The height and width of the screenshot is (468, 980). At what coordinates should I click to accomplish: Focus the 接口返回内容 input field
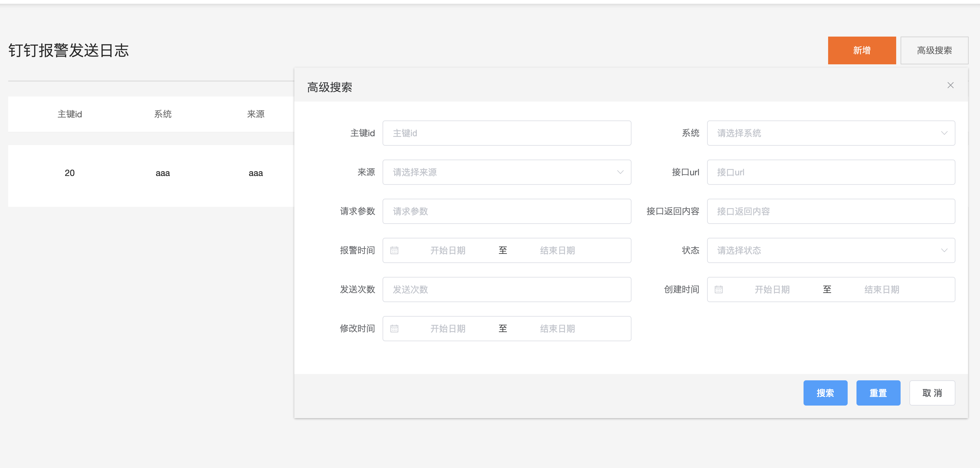tap(831, 211)
